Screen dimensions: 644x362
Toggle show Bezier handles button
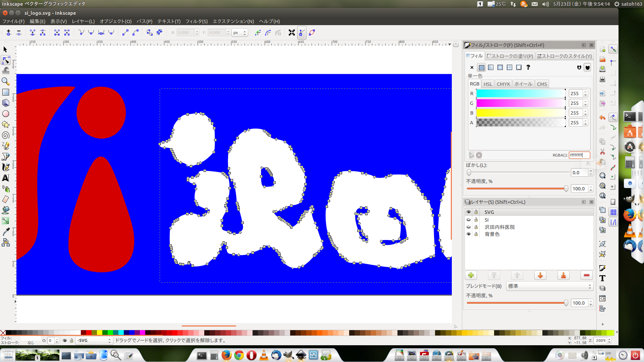point(302,33)
